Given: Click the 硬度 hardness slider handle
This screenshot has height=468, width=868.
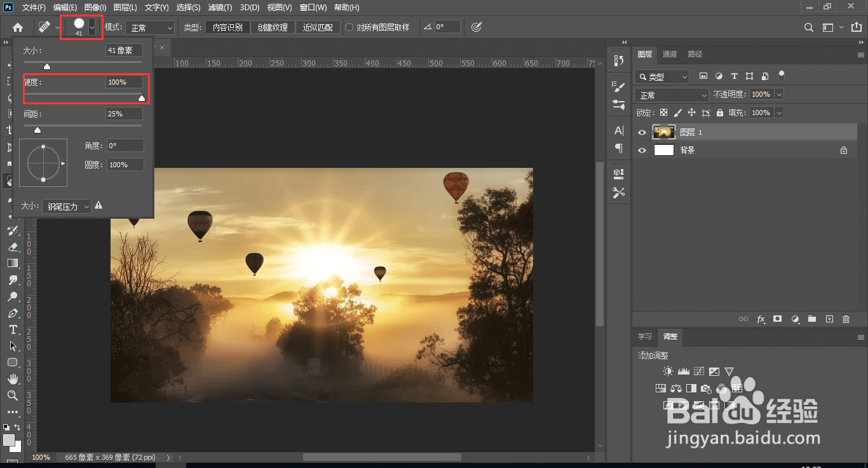Looking at the screenshot, I should tap(142, 98).
